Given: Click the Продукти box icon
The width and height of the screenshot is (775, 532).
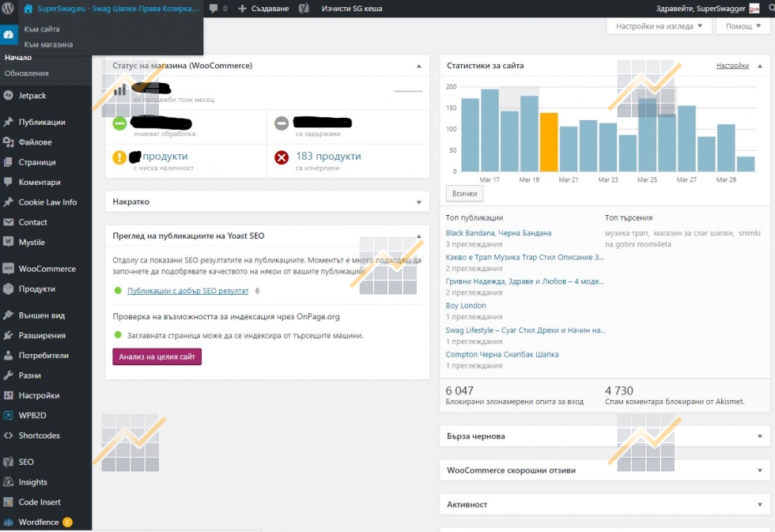Looking at the screenshot, I should coord(8,289).
